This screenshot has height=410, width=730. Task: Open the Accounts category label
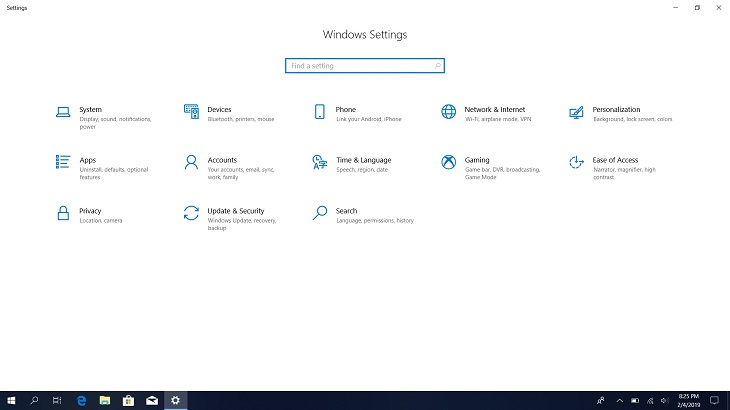pyautogui.click(x=222, y=160)
